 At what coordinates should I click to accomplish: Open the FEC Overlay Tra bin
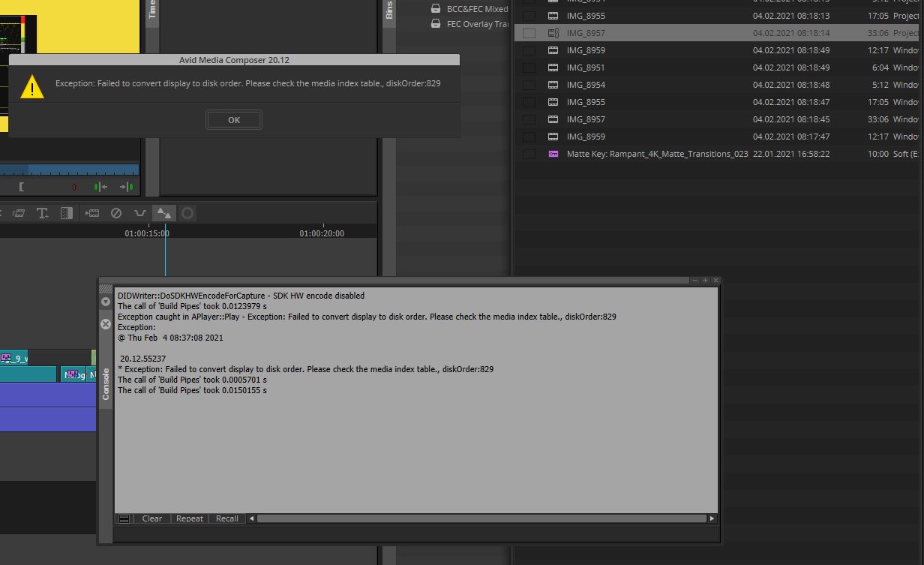tap(477, 24)
